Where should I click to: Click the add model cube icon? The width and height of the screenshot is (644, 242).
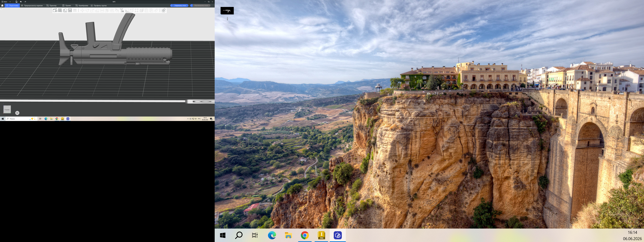coord(55,10)
